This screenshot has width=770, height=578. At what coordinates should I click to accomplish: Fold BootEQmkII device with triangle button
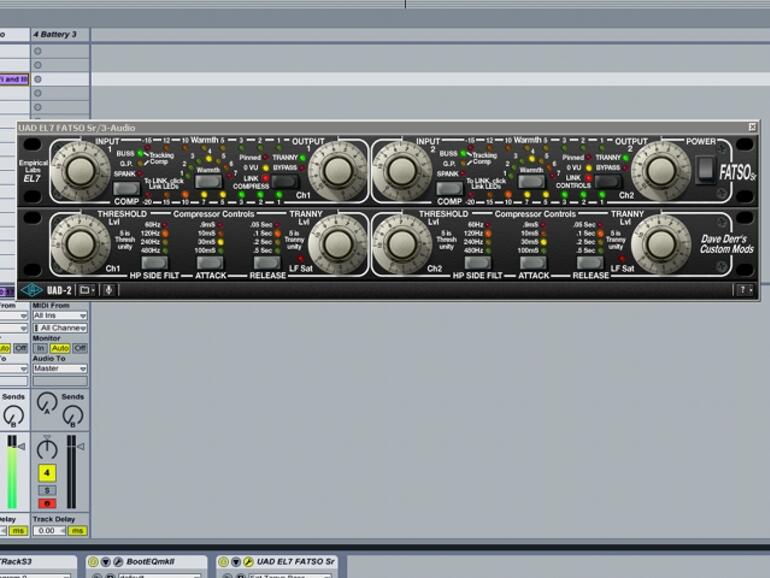(105, 561)
